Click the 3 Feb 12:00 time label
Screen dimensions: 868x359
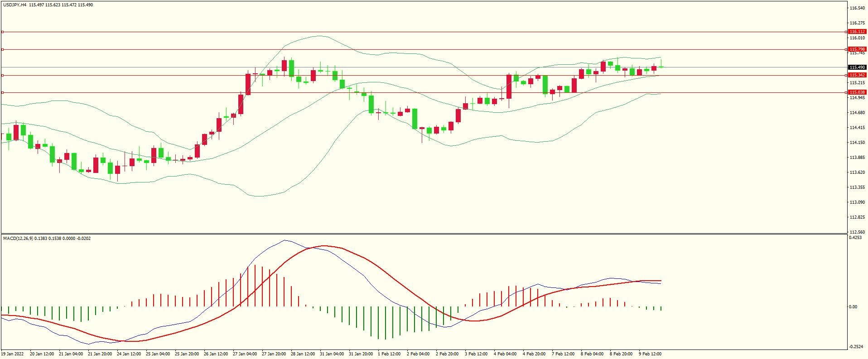click(476, 354)
